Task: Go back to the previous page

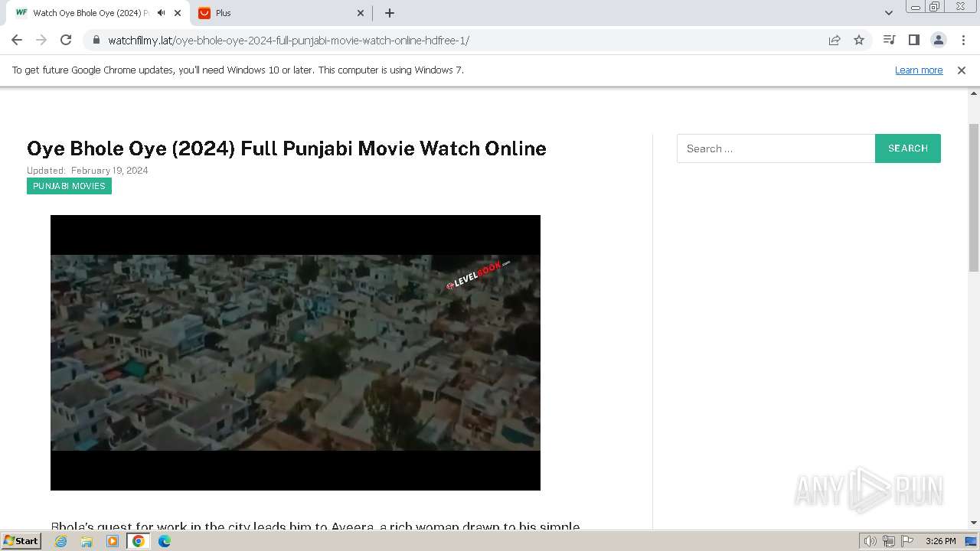Action: (17, 40)
